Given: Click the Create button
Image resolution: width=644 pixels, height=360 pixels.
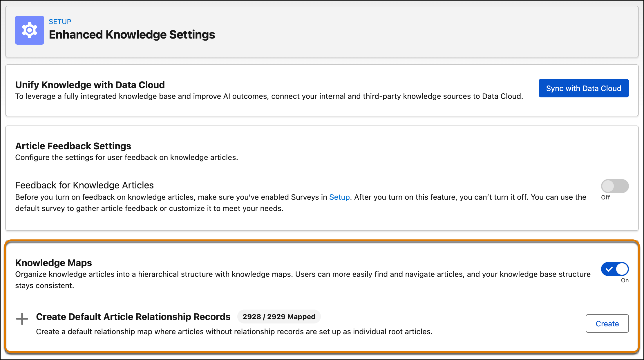Looking at the screenshot, I should point(607,323).
